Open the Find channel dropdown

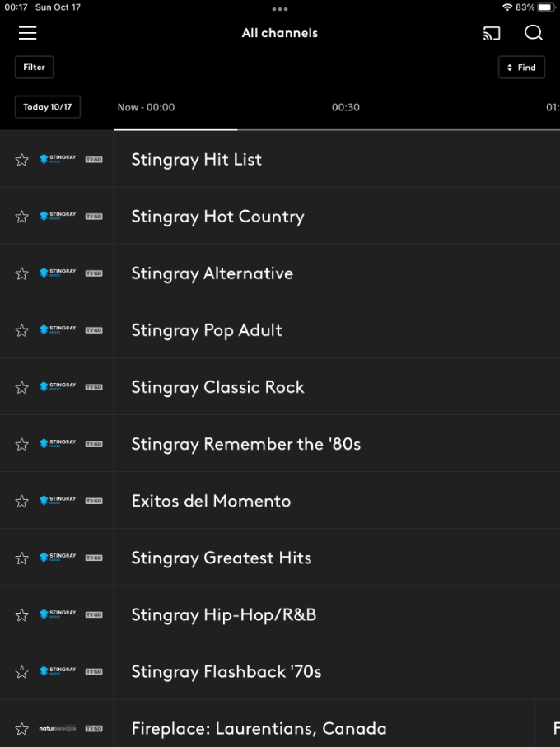(521, 68)
